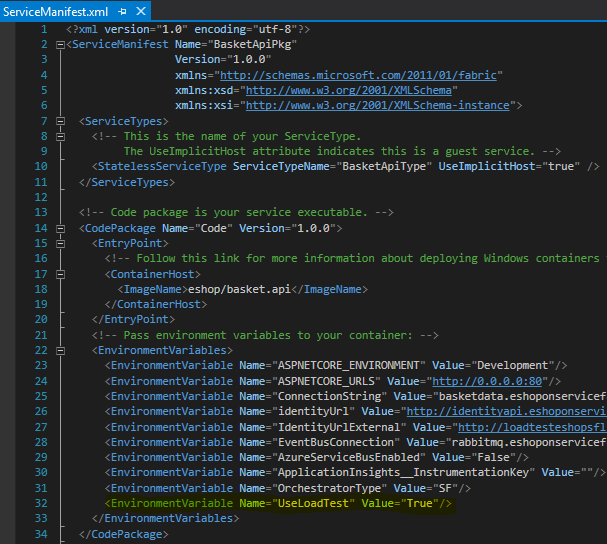
Task: Collapse the CodePackage element outline
Action: (59, 228)
